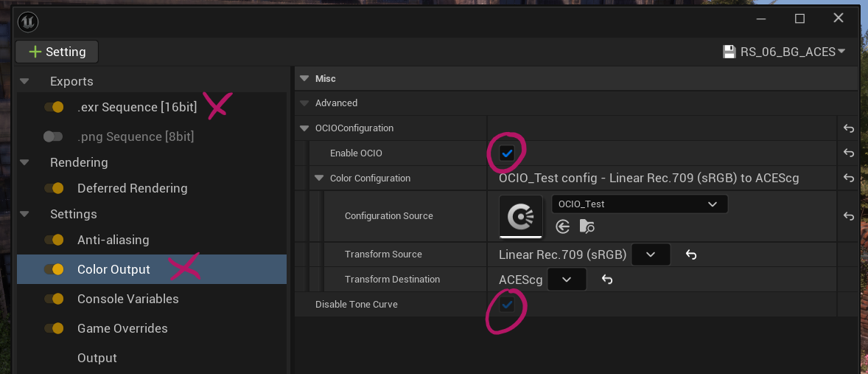Reset Color Configuration row to default

(x=848, y=179)
